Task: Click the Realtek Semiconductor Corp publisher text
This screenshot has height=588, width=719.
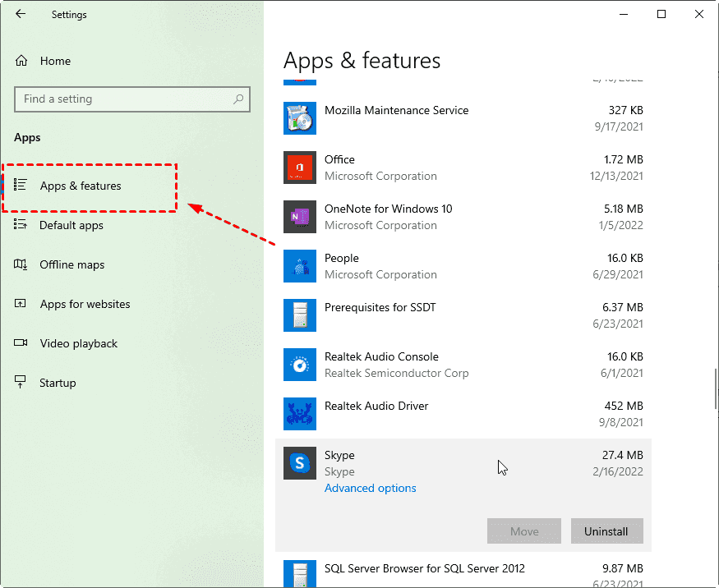Action: click(x=397, y=373)
